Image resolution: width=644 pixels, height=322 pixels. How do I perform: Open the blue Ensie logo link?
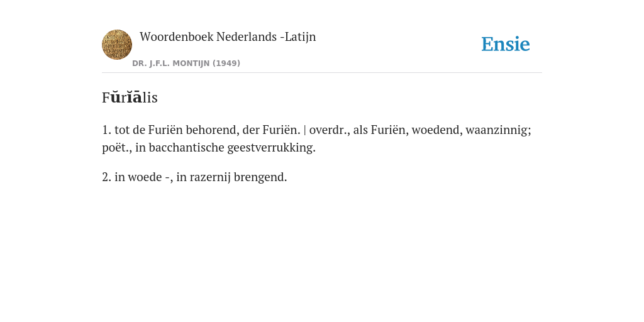coord(506,44)
